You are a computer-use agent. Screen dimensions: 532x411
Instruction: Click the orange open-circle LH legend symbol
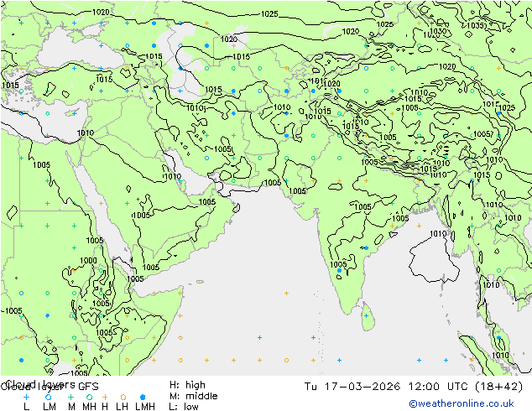[123, 397]
